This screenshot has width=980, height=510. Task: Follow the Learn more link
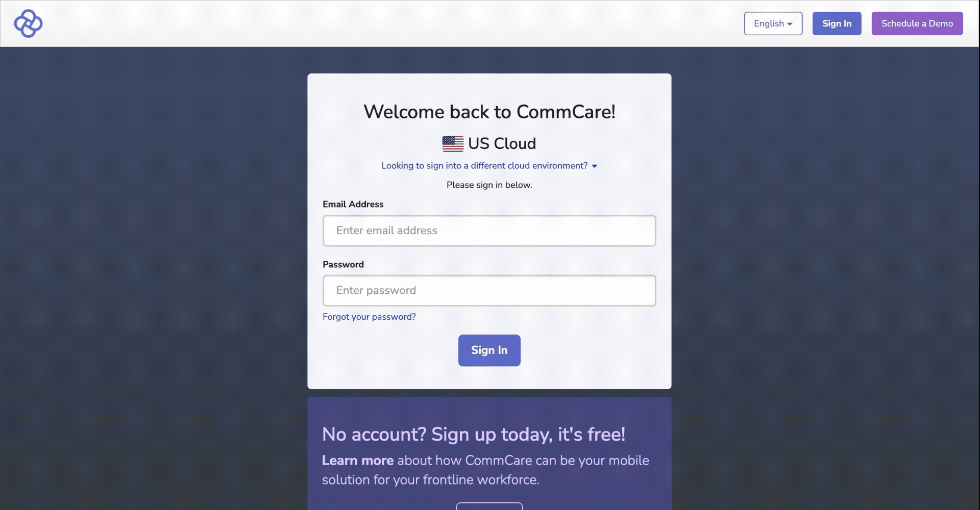pos(357,461)
